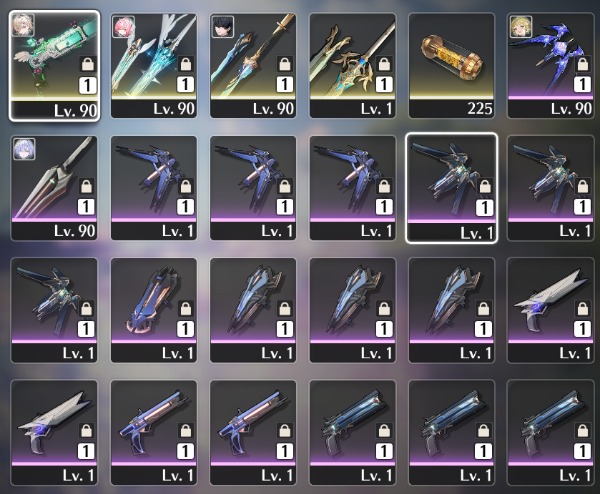Image resolution: width=600 pixels, height=494 pixels.
Task: Click the black-haired character avatar icon
Action: [223, 26]
